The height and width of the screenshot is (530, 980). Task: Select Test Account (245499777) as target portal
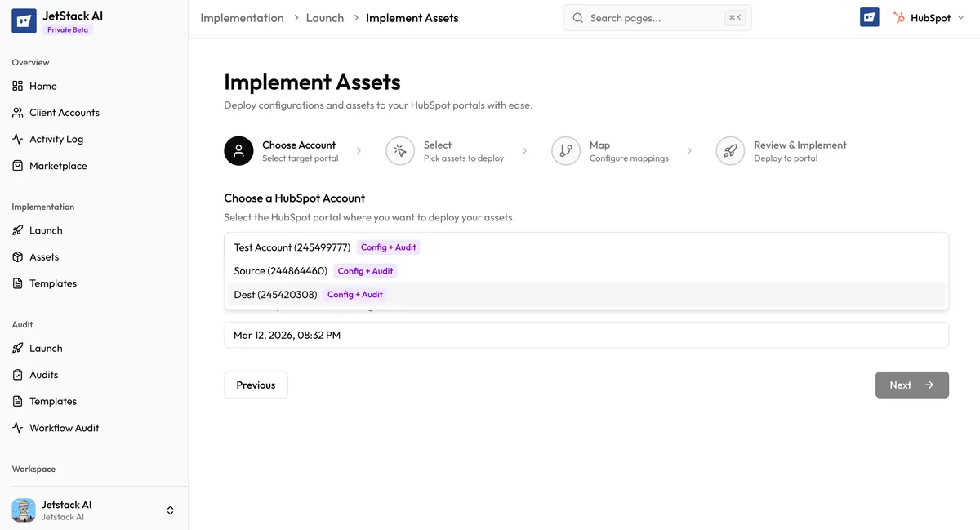pos(292,247)
